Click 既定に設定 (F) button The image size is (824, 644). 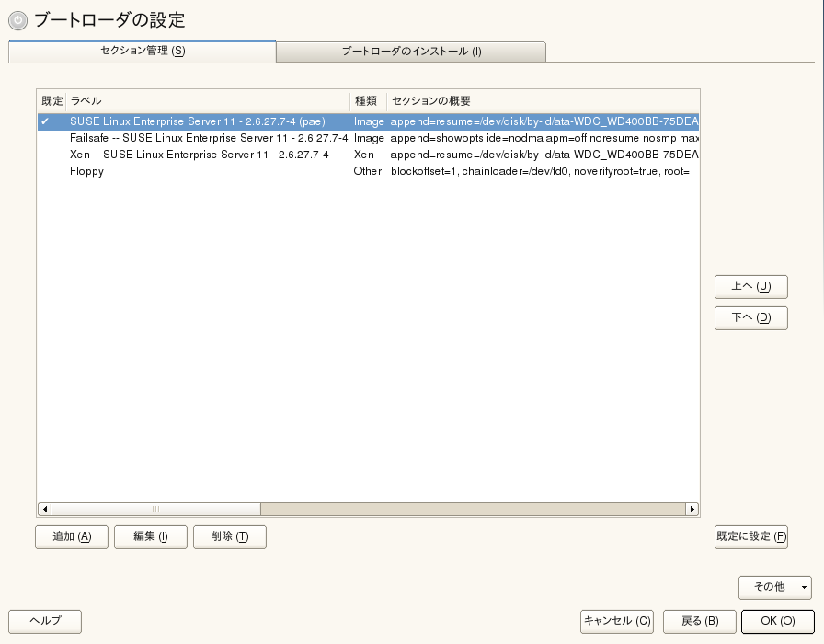point(751,536)
